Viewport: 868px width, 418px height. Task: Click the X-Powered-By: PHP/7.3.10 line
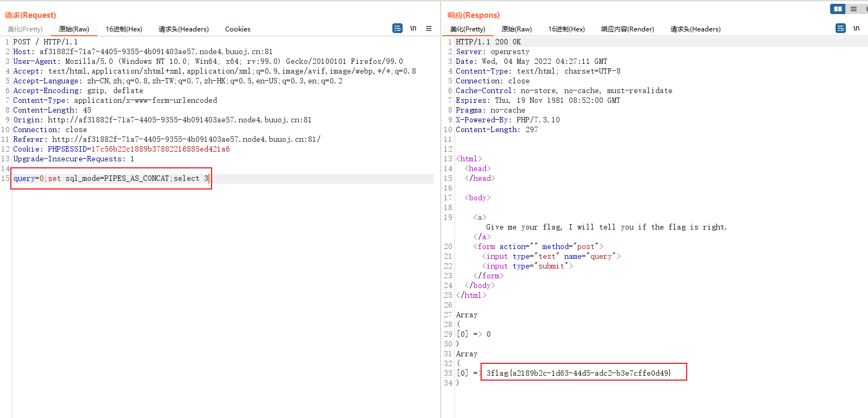click(508, 120)
